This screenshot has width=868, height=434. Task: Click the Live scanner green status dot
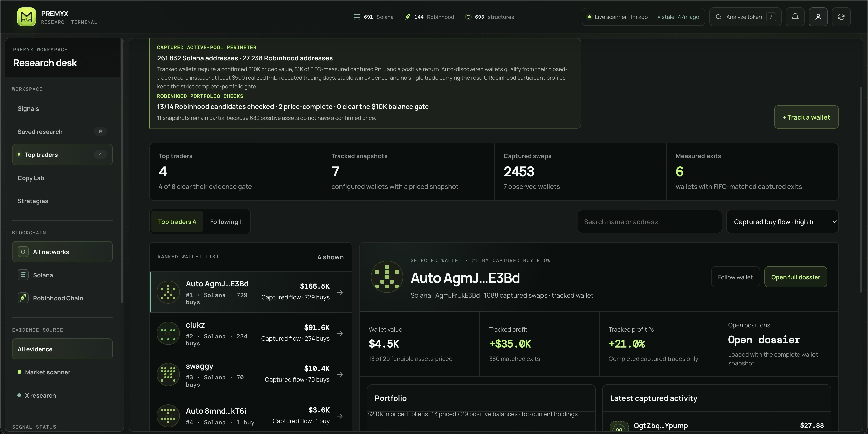(589, 17)
